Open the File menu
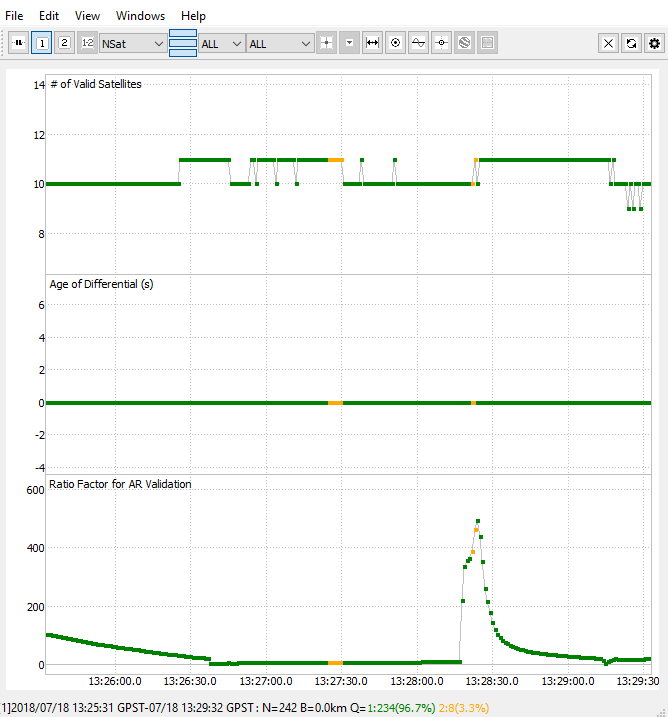 point(14,16)
